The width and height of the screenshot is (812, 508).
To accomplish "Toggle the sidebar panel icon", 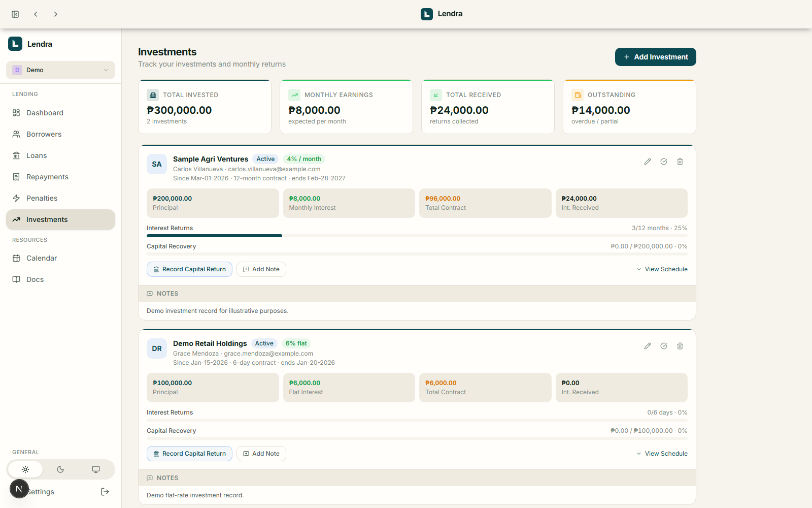I will [15, 14].
